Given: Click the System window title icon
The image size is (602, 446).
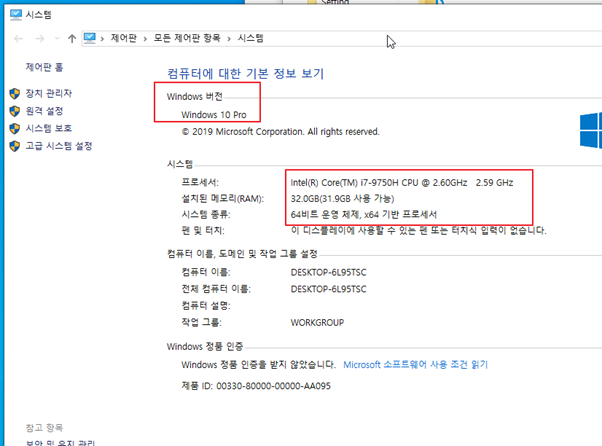Looking at the screenshot, I should tap(16, 15).
